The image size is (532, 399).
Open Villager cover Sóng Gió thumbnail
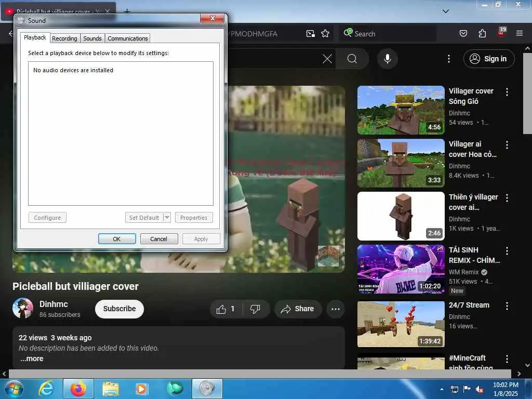401,110
